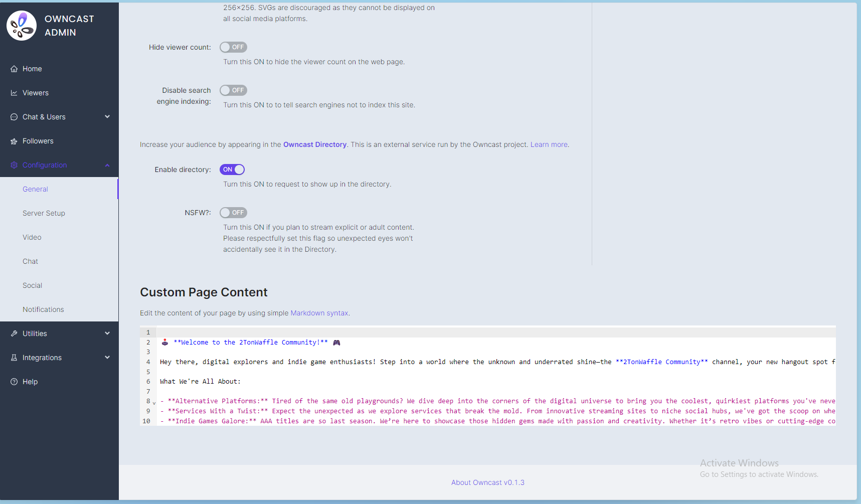Open the Notifications configuration page
Screen dimensions: 861x504
43,309
